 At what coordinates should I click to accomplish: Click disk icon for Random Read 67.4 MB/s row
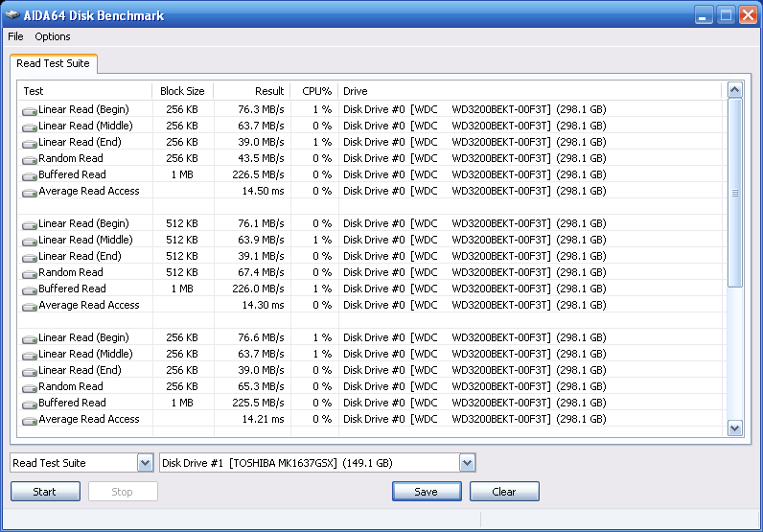click(x=30, y=273)
